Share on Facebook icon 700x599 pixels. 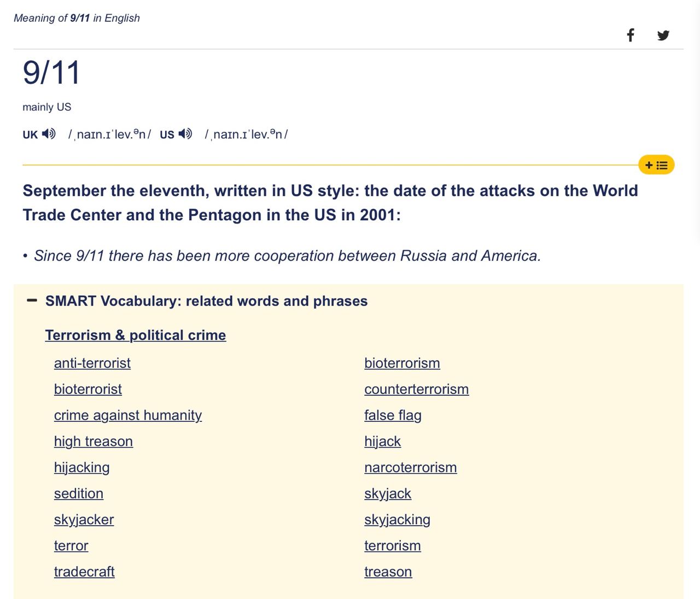pyautogui.click(x=631, y=36)
